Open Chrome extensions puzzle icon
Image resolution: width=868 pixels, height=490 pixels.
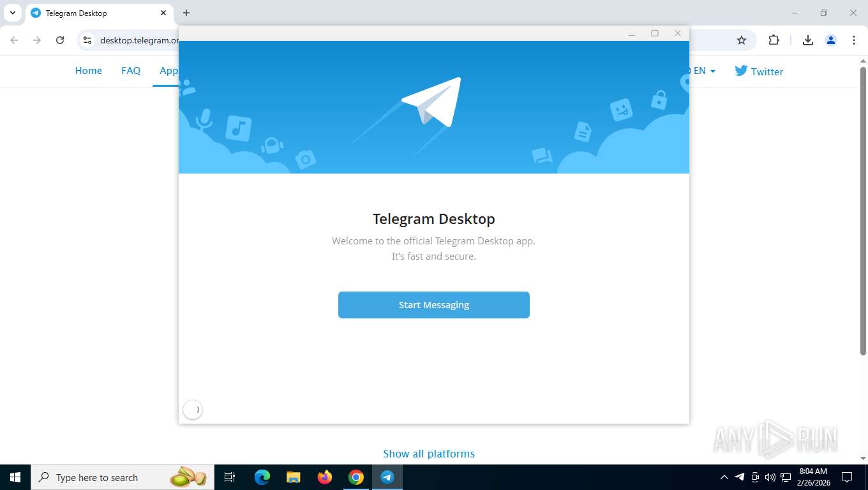(774, 40)
